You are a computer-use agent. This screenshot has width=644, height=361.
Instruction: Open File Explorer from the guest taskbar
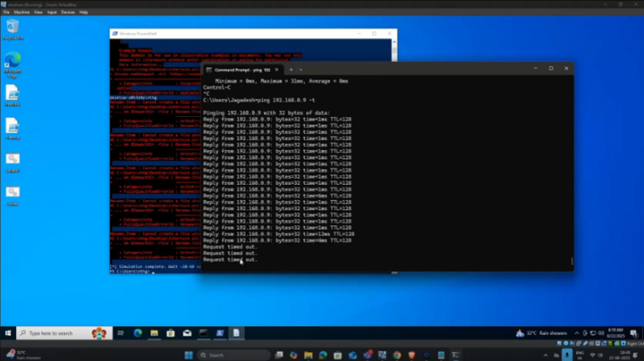click(154, 333)
